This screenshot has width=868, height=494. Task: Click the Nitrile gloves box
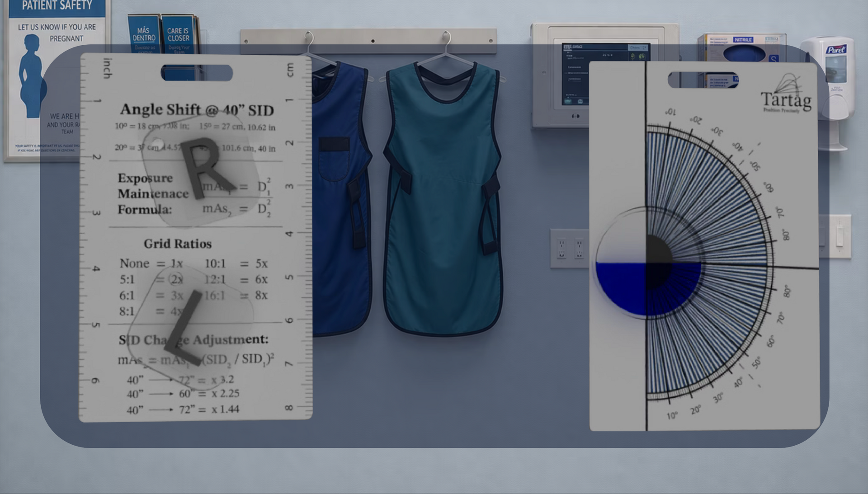pos(742,61)
